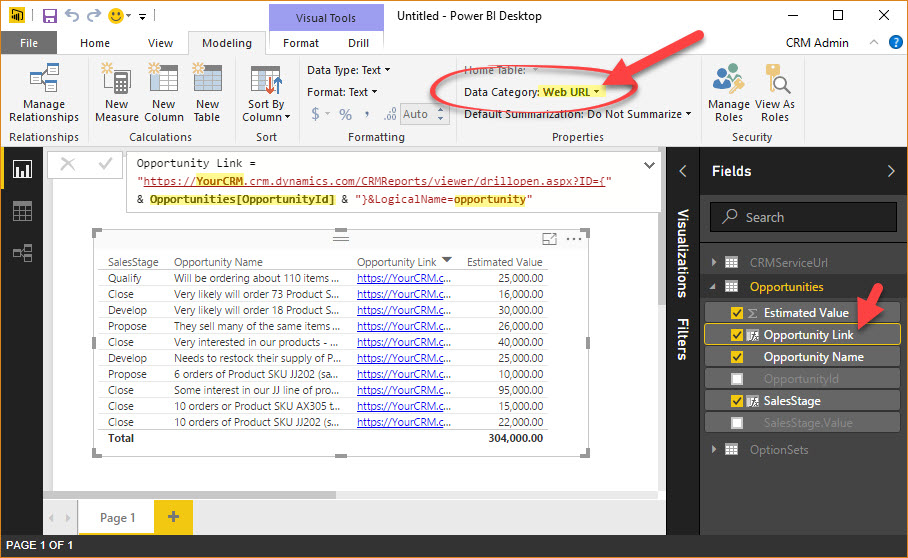The height and width of the screenshot is (558, 908).
Task: Create a New Measure
Action: click(116, 93)
